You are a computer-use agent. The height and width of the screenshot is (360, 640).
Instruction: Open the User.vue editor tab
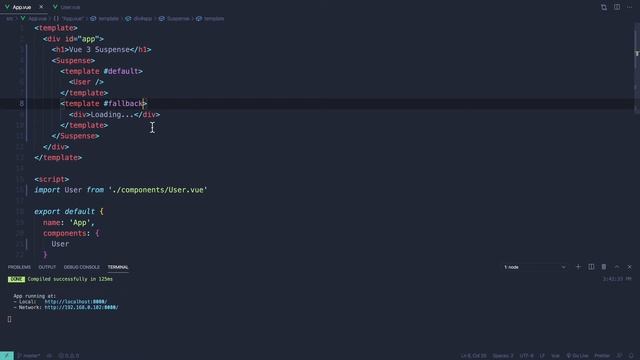pyautogui.click(x=67, y=7)
